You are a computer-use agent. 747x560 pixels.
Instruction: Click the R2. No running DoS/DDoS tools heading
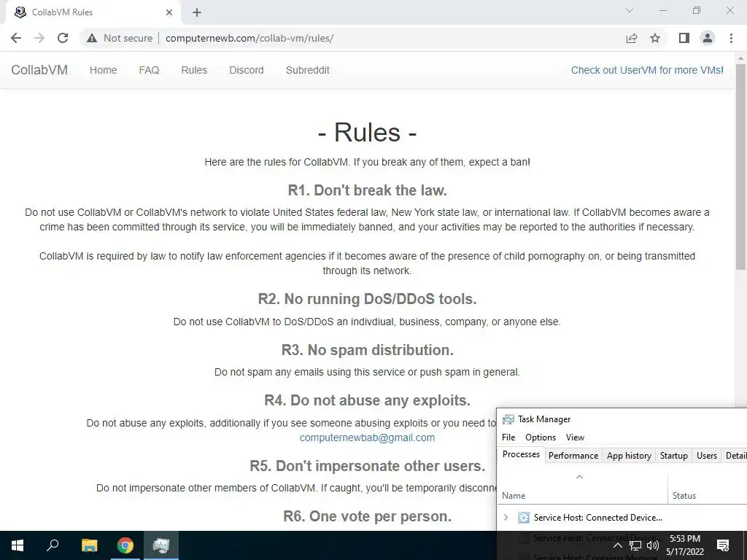point(368,299)
